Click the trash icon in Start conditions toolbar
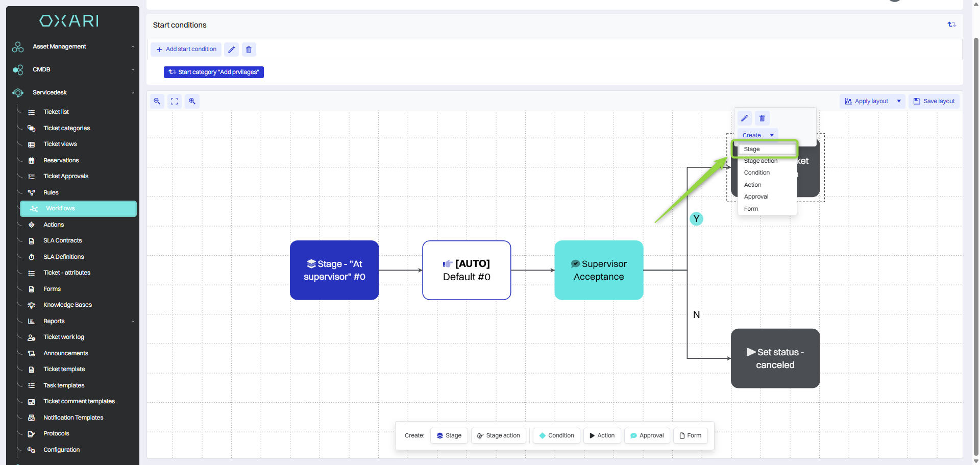This screenshot has width=980, height=465. pos(249,50)
